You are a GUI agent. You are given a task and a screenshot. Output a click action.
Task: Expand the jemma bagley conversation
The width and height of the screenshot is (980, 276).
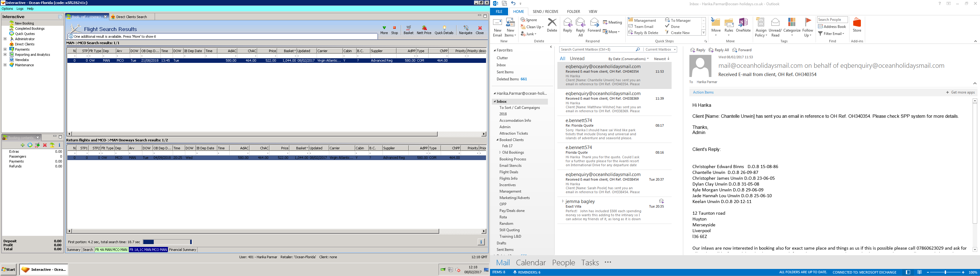563,201
